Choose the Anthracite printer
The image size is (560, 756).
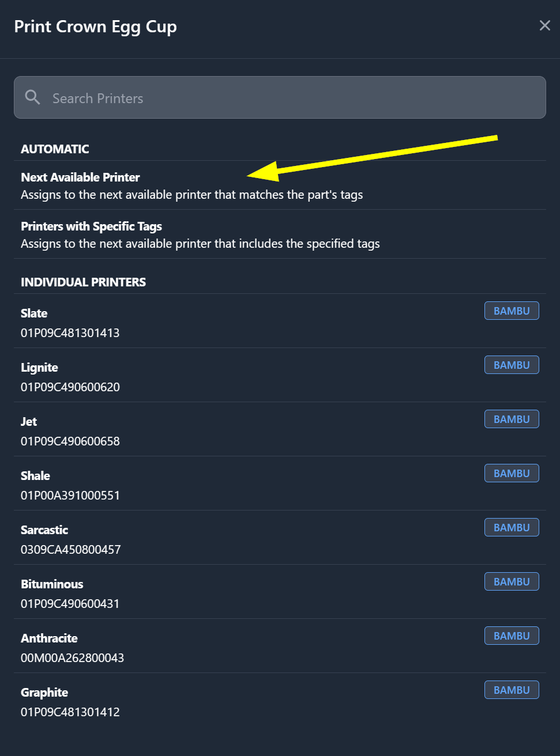point(280,646)
